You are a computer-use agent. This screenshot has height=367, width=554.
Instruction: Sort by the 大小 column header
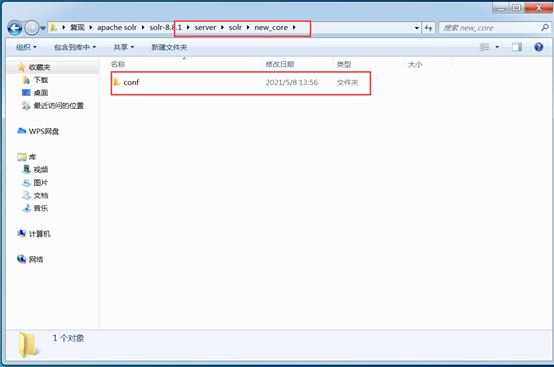415,64
